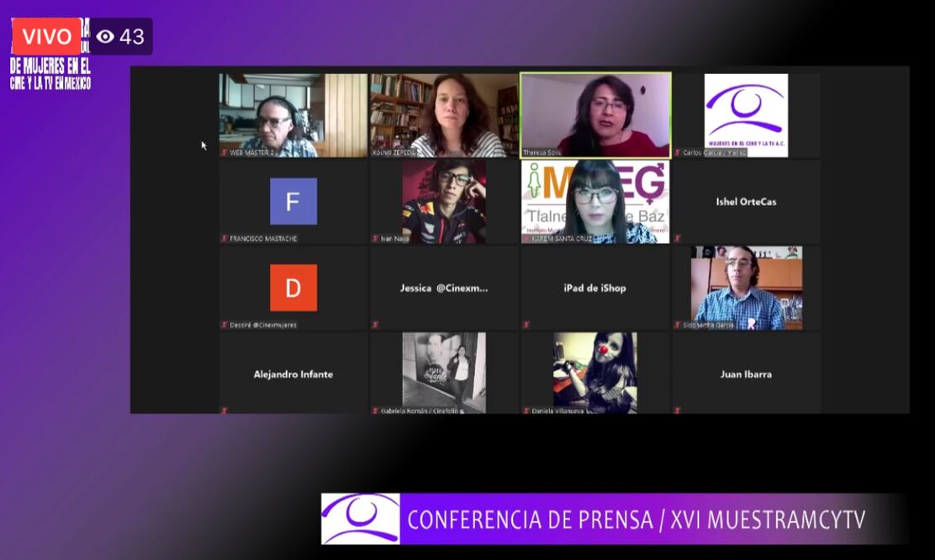The image size is (935, 560).
Task: Click the Conferencia de Prensa banner text
Action: (636, 520)
